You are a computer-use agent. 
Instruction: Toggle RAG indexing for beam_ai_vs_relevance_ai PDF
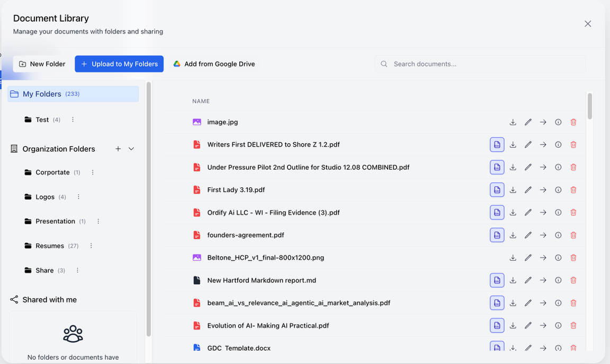[497, 303]
